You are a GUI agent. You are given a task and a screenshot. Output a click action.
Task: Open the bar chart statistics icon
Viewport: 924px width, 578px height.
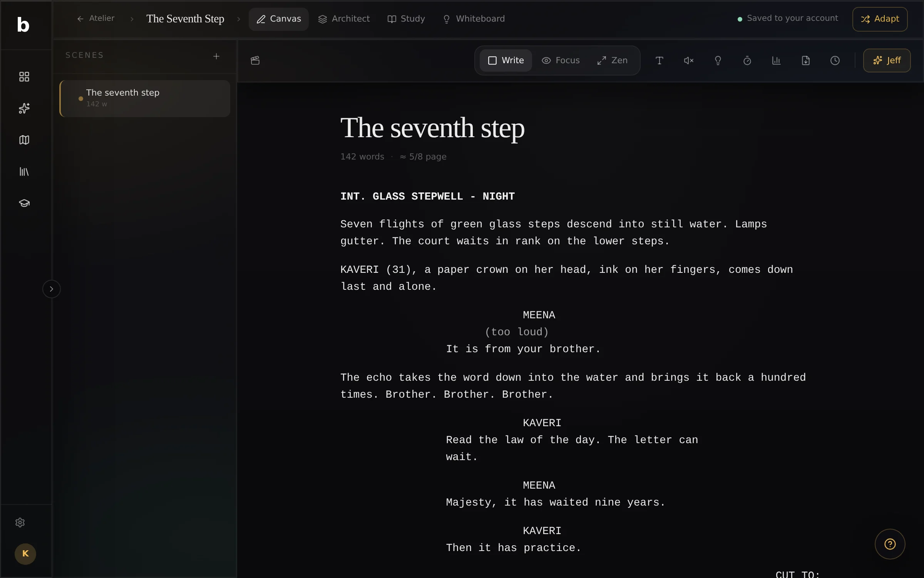776,60
